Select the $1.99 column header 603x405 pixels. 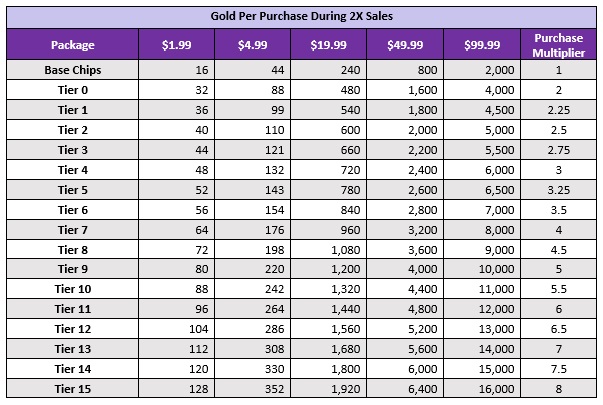177,45
